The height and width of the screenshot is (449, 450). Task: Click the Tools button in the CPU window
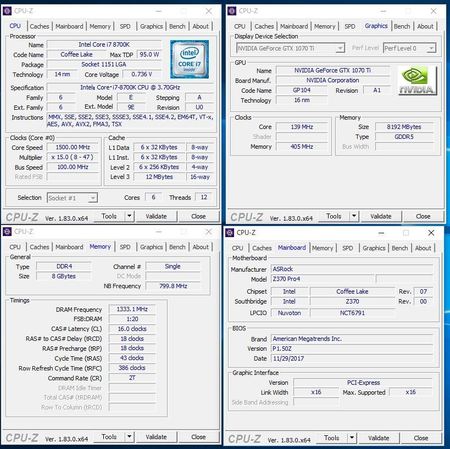pyautogui.click(x=109, y=216)
